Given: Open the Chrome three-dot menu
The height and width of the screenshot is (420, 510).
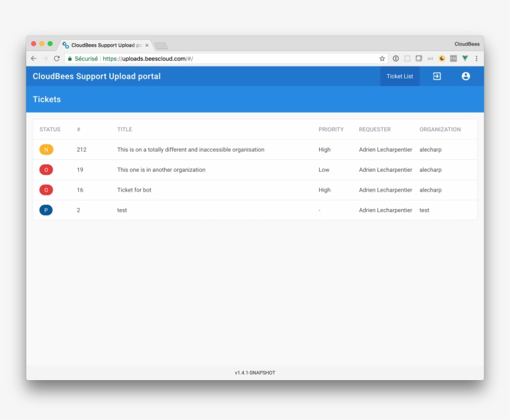Looking at the screenshot, I should [476, 58].
